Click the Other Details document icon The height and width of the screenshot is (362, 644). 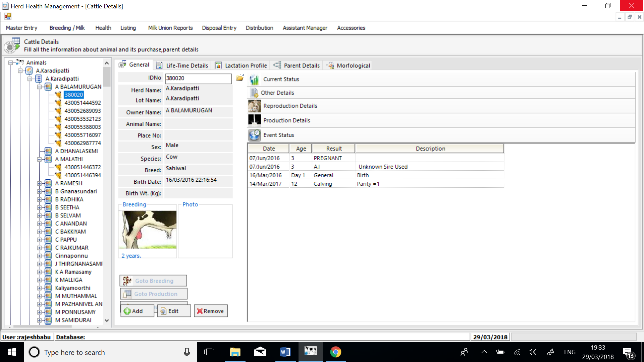(254, 93)
